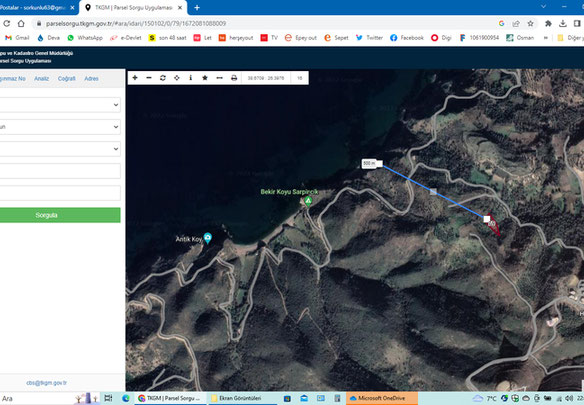Open the Diğer bookmarks folder
584x405 pixels.
click(570, 38)
